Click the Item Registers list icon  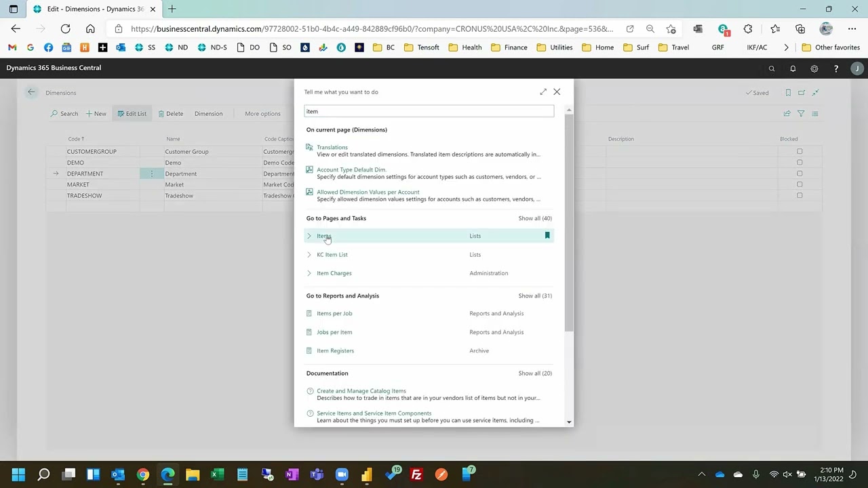(309, 351)
